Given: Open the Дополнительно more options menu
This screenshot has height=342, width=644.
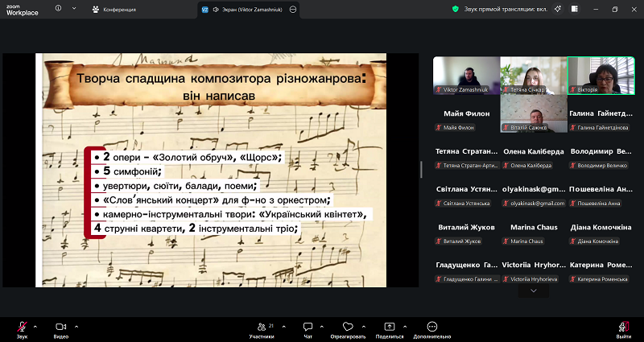Looking at the screenshot, I should pos(432,327).
